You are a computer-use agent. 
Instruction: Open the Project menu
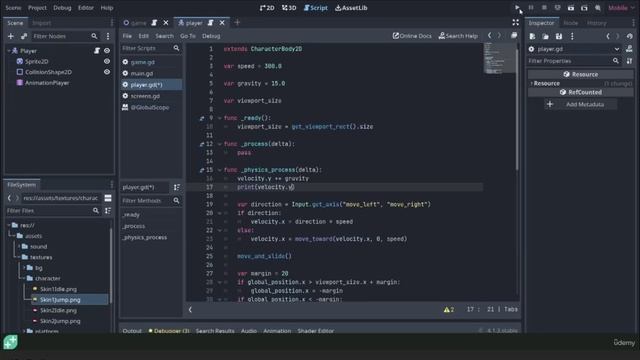click(37, 8)
